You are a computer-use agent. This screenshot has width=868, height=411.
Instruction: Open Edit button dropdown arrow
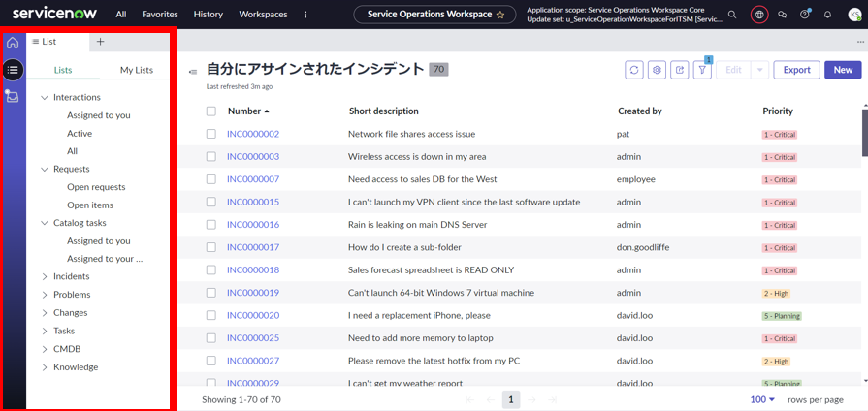pos(759,70)
